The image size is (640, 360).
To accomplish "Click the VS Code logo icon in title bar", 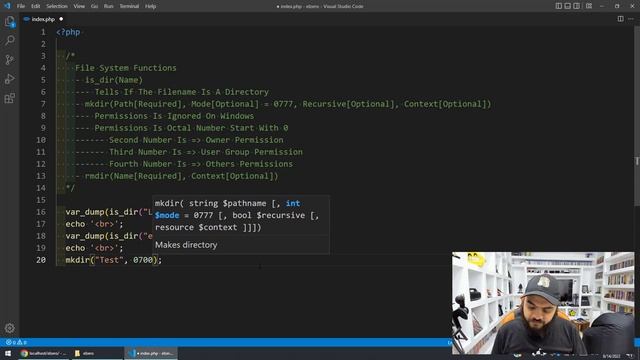I will [x=7, y=6].
